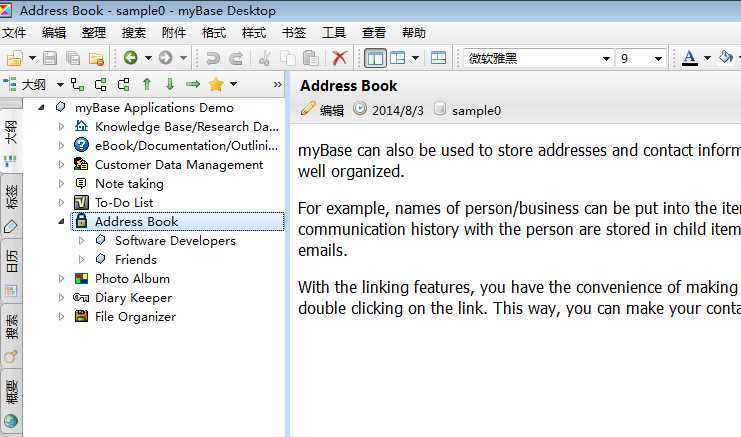This screenshot has width=741, height=437.
Task: Open the 格式 menu
Action: 214,33
